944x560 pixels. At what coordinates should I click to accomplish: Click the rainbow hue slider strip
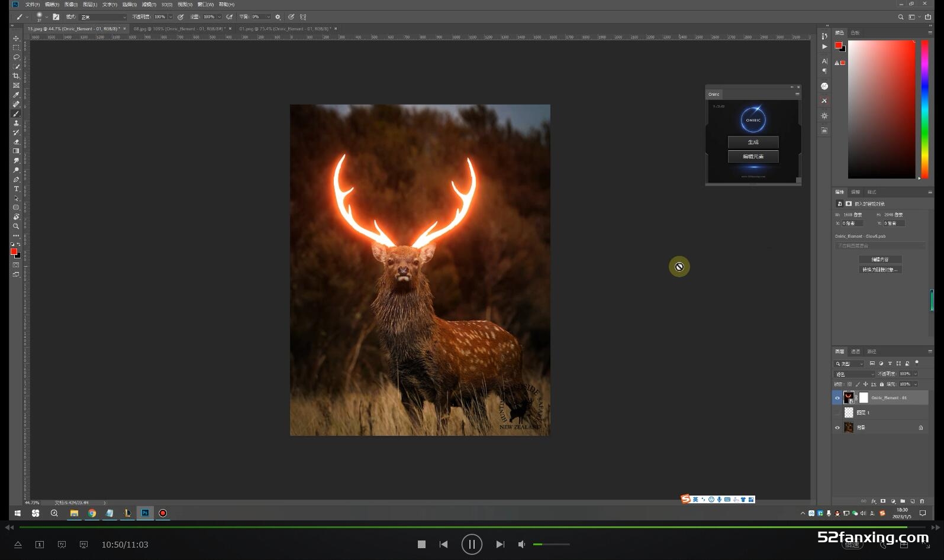point(924,109)
